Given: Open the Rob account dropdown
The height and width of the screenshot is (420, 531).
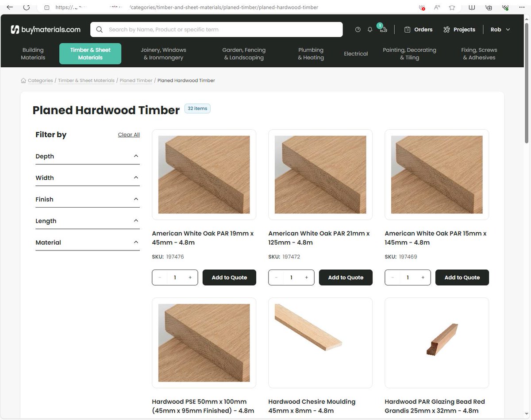Looking at the screenshot, I should point(500,30).
